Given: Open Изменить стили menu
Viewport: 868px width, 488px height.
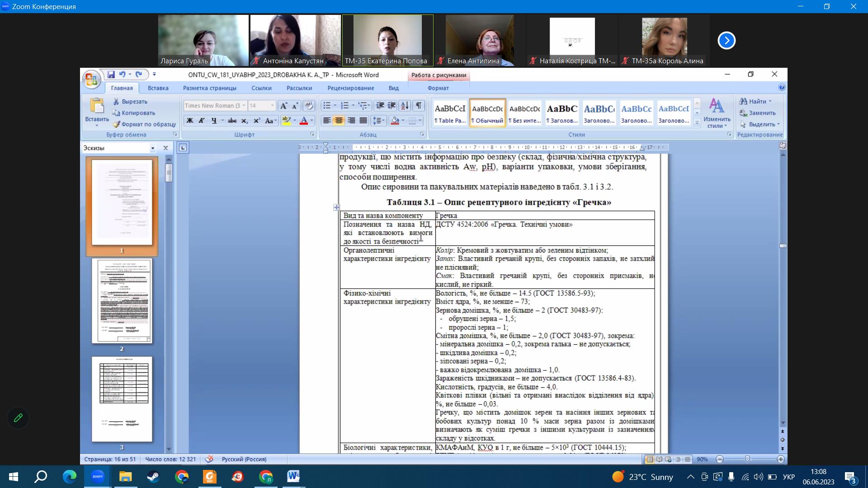Looking at the screenshot, I should (x=717, y=113).
